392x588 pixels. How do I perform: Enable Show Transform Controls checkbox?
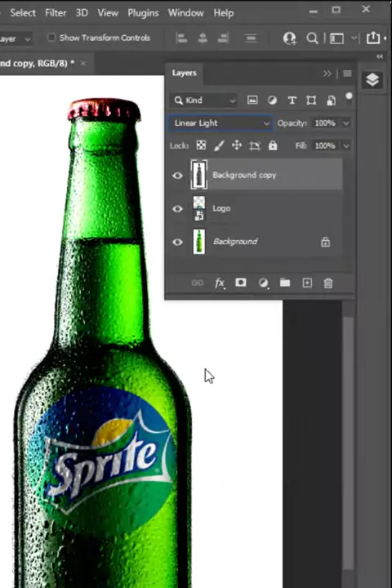51,38
